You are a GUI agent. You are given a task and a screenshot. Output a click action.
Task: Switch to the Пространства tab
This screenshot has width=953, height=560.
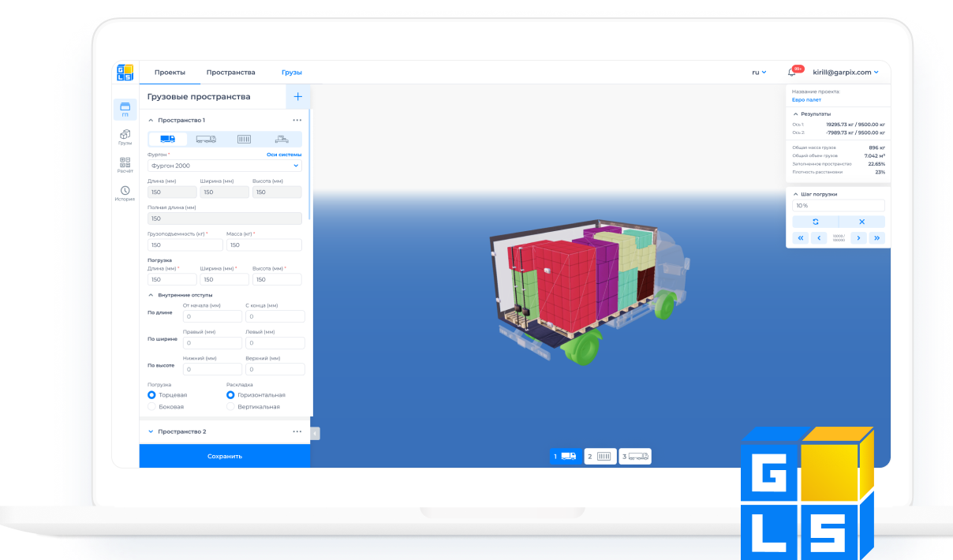[x=230, y=73]
